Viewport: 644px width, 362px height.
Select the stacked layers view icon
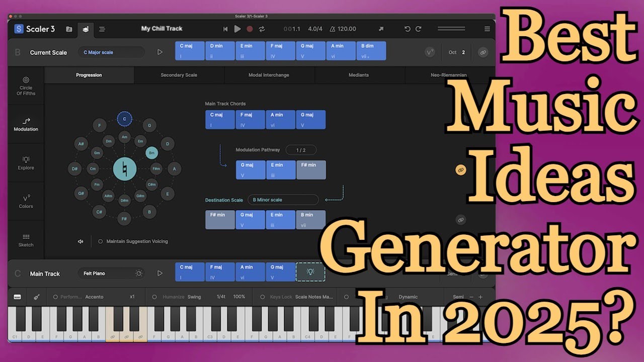click(86, 29)
